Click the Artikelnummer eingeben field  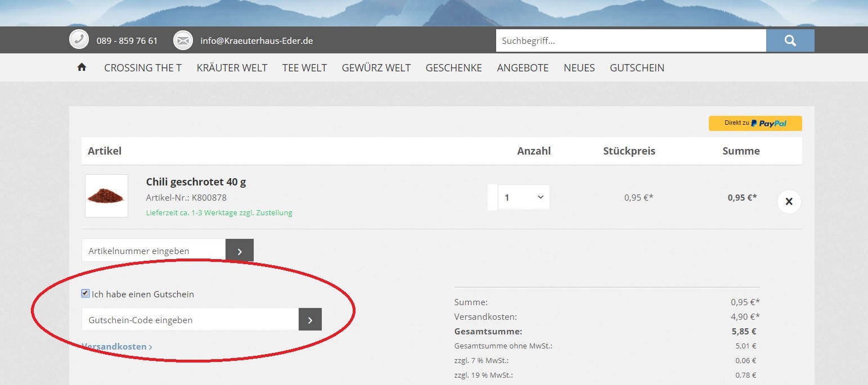(x=154, y=251)
